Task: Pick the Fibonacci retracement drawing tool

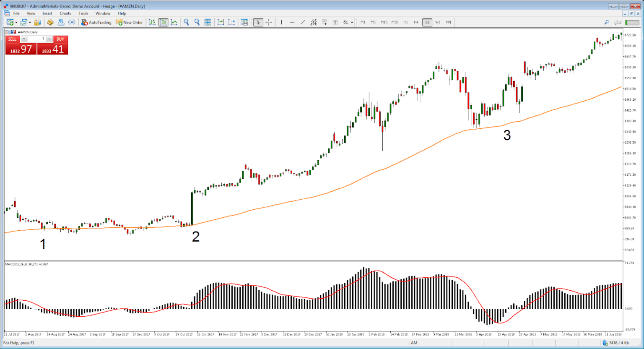Action: click(314, 22)
